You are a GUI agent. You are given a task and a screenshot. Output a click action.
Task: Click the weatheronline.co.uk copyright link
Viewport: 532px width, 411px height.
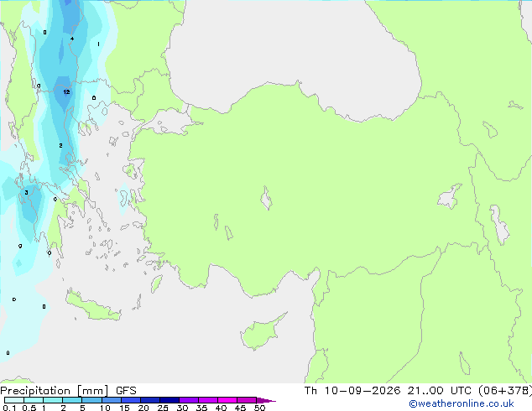point(461,403)
